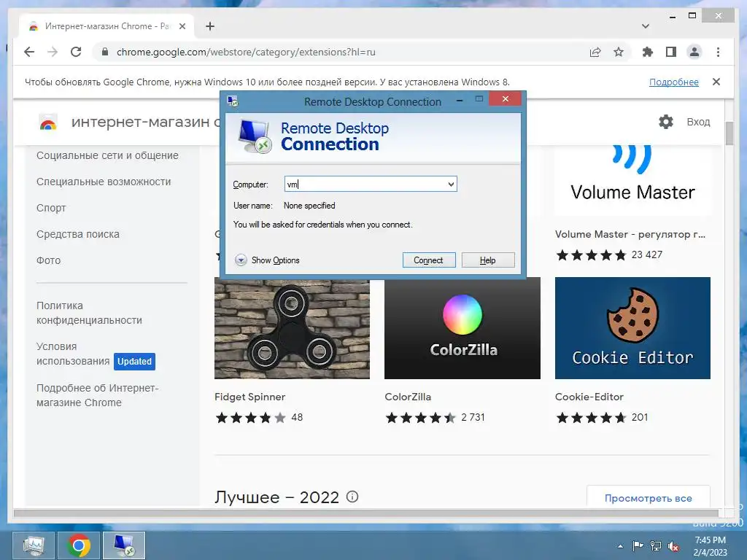Viewport: 747px width, 560px height.
Task: Open the Подробнее link in infobar
Action: (673, 82)
